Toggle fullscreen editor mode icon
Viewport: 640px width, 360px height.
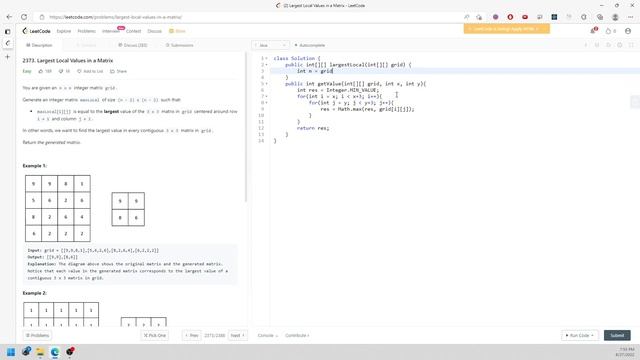tap(631, 45)
